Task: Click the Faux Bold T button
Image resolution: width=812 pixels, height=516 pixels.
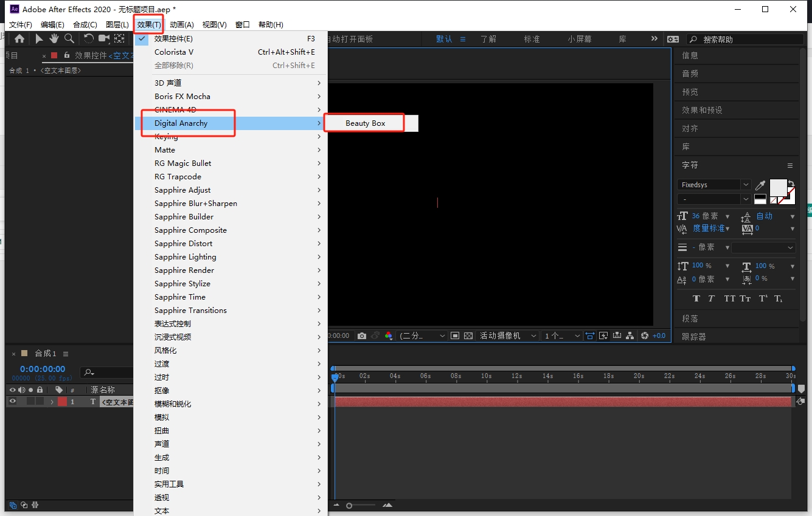Action: click(x=697, y=298)
